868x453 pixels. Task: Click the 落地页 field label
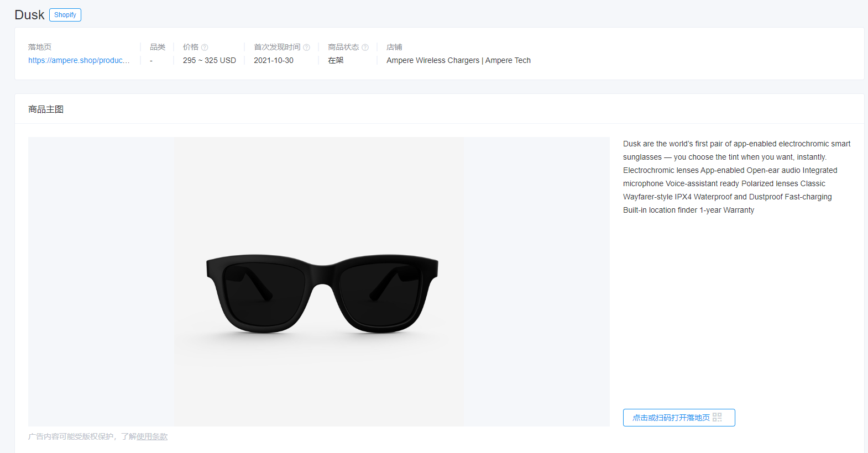point(40,47)
